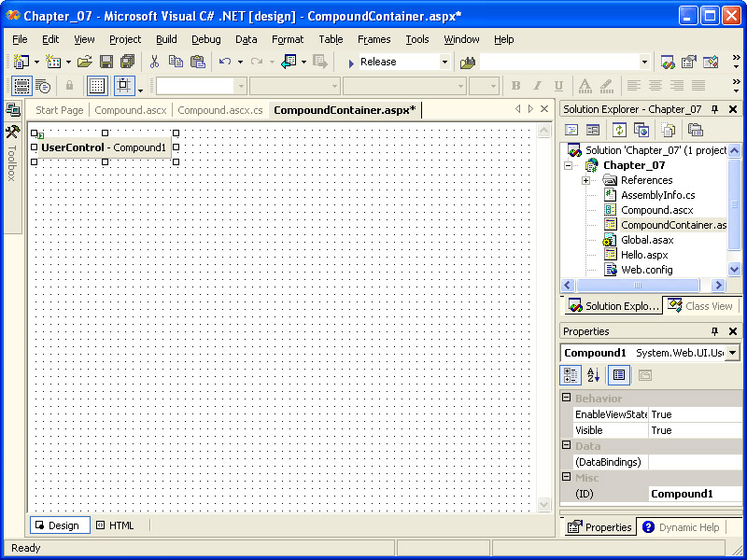Expand the References tree node
747x560 pixels.
tap(585, 180)
